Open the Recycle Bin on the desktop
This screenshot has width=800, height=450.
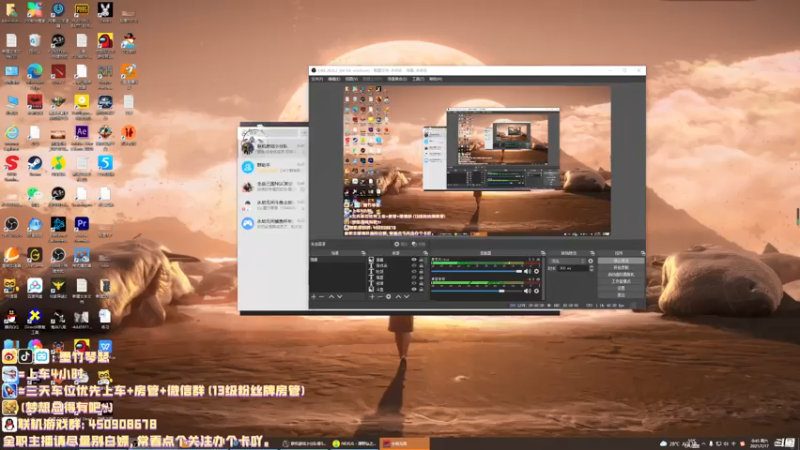35,41
